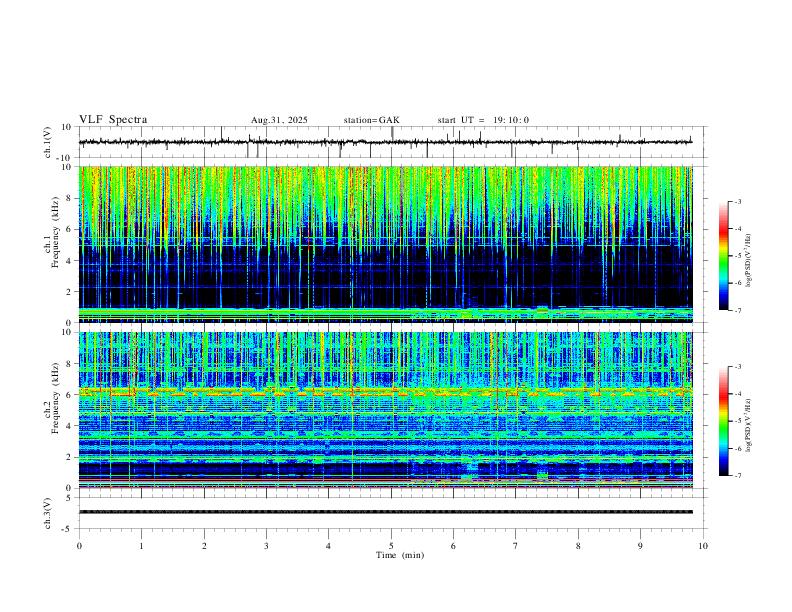Click the bright 6 kHz band in ch.2 spectrogram

386,392
